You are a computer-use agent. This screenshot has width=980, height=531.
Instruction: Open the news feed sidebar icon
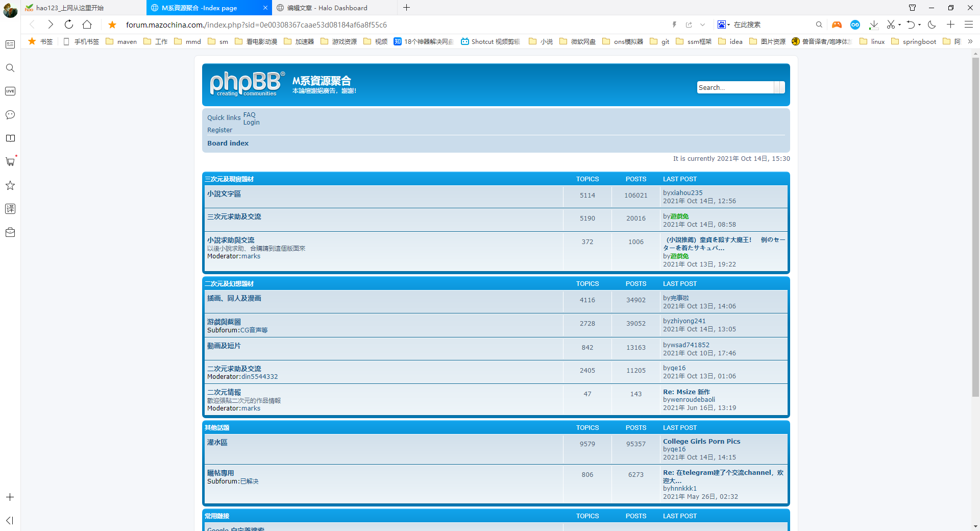point(10,44)
